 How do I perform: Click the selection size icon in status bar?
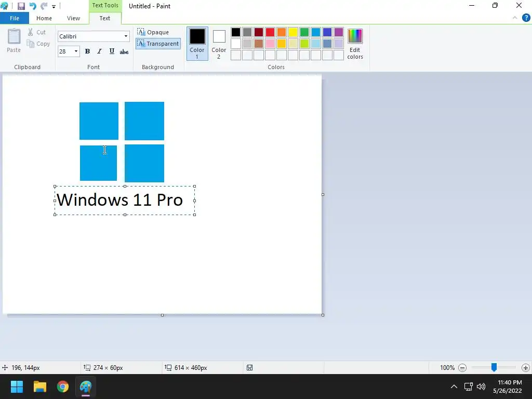[x=87, y=367]
